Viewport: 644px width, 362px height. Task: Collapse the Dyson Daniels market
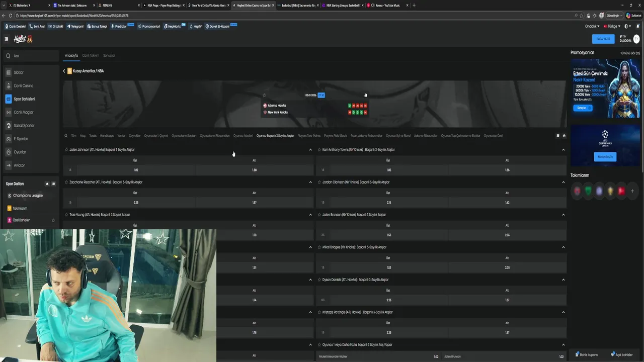coord(563,280)
